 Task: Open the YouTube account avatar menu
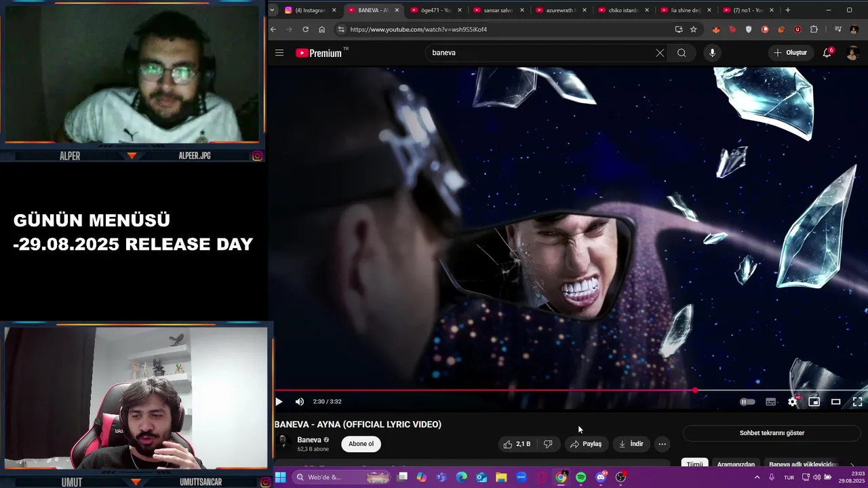[x=853, y=53]
